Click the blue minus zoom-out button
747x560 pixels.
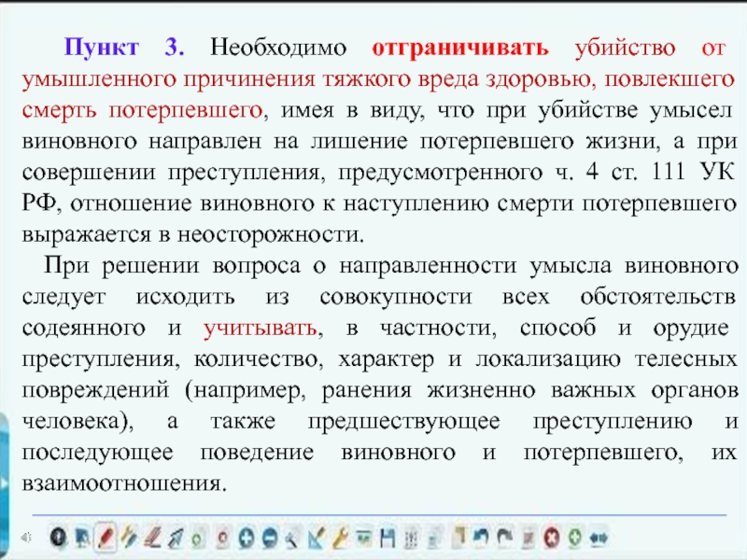tap(270, 539)
